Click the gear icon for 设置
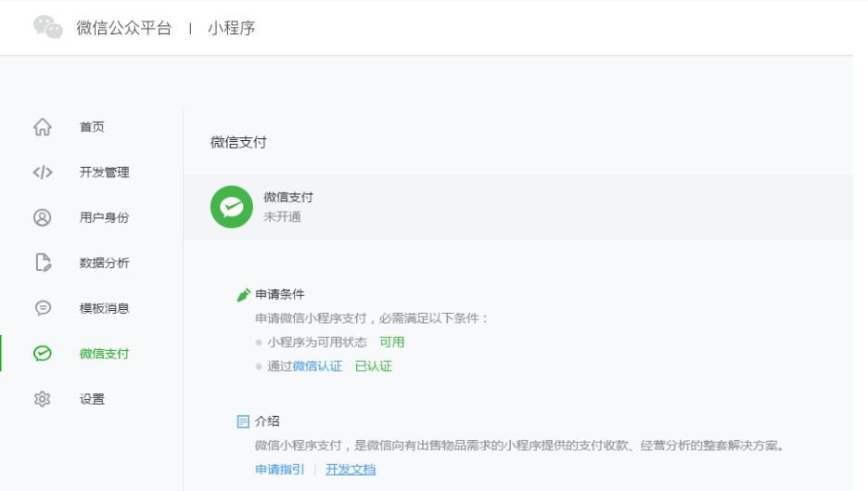The height and width of the screenshot is (491, 868). [42, 399]
